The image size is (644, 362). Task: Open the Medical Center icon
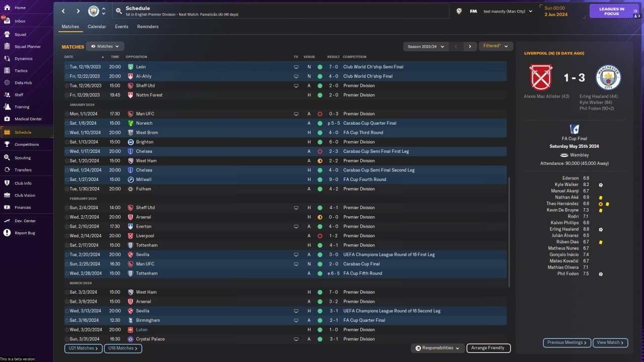pos(7,119)
